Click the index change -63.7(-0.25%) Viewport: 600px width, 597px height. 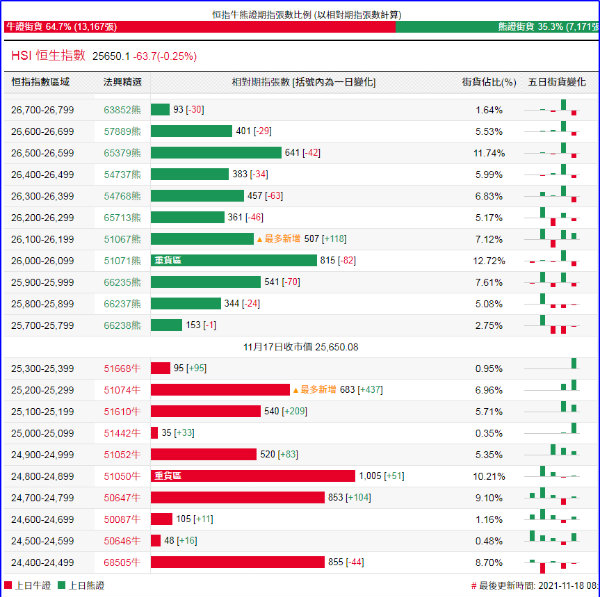pyautogui.click(x=165, y=56)
